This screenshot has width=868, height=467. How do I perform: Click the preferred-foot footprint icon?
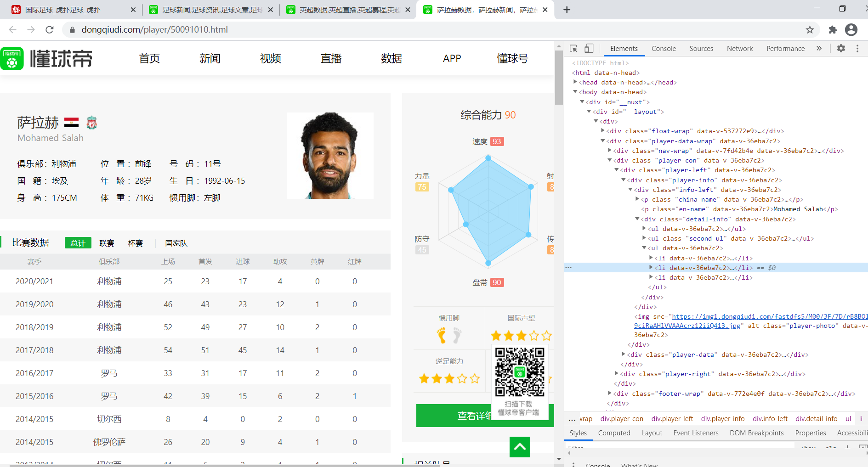pyautogui.click(x=449, y=335)
